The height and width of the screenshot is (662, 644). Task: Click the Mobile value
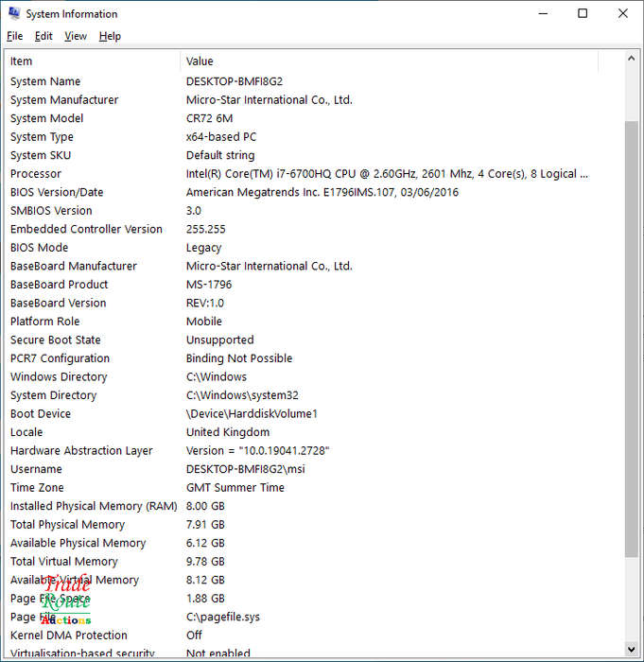click(x=204, y=322)
